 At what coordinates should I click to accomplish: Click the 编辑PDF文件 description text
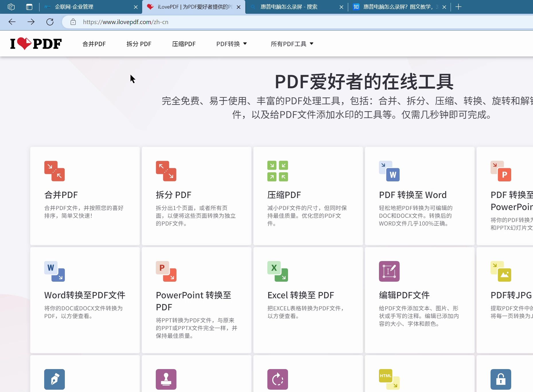click(419, 316)
